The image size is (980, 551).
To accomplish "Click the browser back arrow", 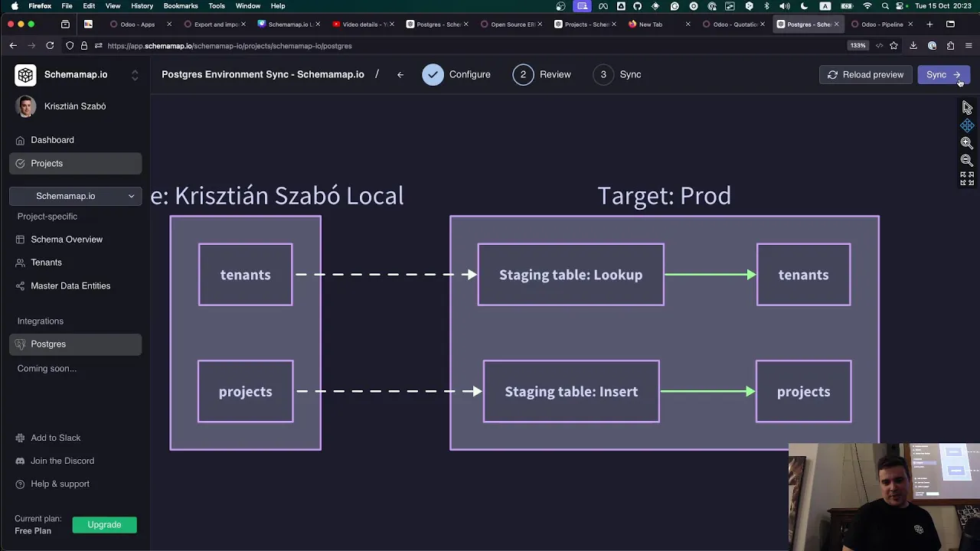I will 13,46.
